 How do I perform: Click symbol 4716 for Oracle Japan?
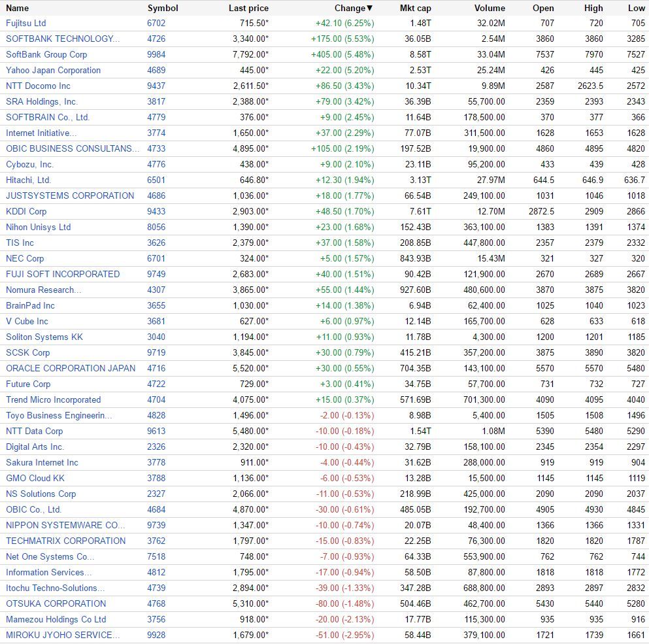[156, 369]
